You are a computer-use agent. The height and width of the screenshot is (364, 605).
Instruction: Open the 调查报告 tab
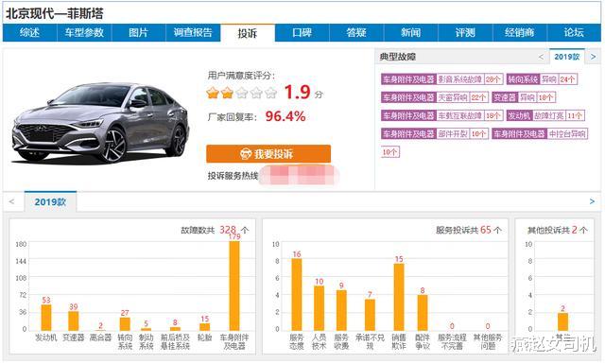[x=193, y=33]
